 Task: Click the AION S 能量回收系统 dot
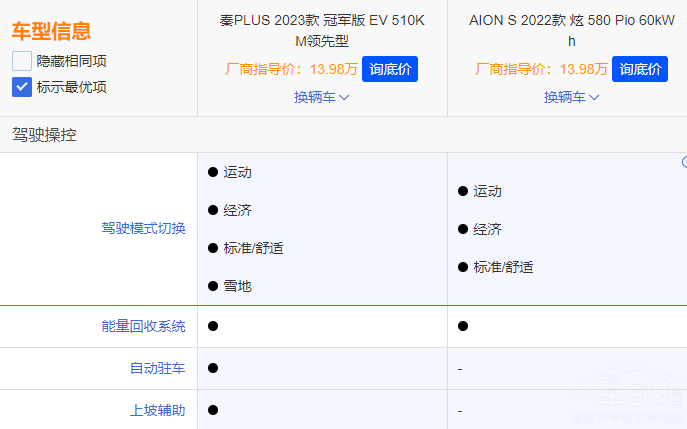tap(463, 326)
